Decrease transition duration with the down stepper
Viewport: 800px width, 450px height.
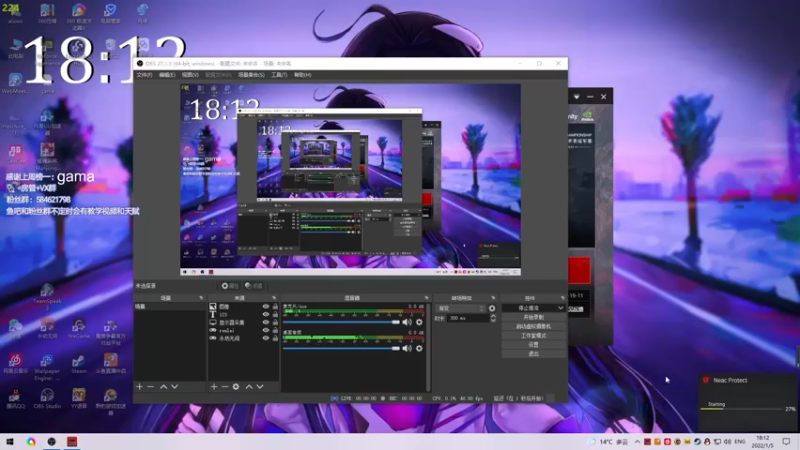493,320
